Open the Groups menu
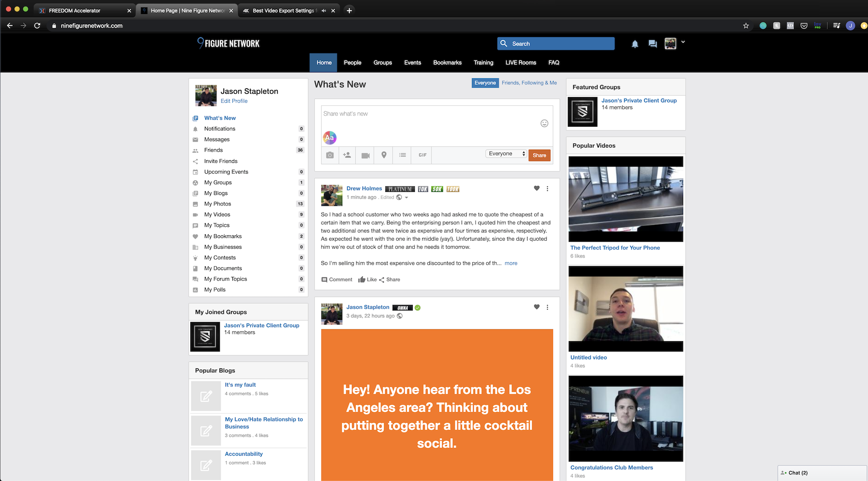868x481 pixels. (382, 62)
